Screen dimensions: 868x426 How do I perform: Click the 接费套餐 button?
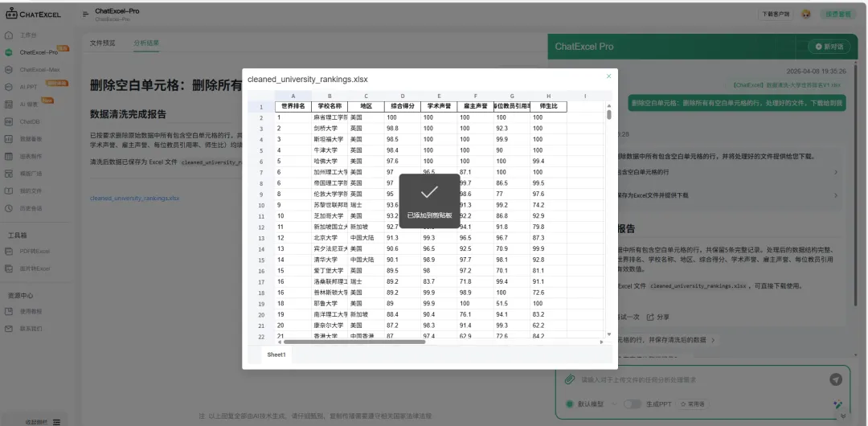click(x=838, y=14)
